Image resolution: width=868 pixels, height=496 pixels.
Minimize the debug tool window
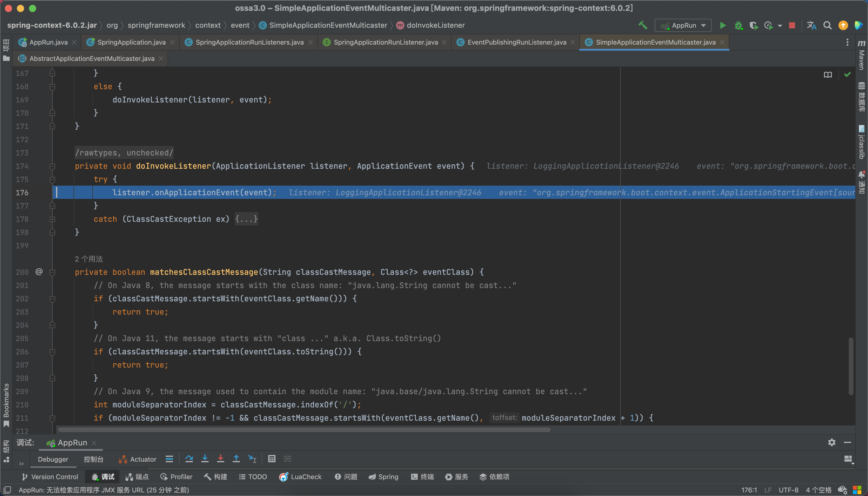point(848,443)
